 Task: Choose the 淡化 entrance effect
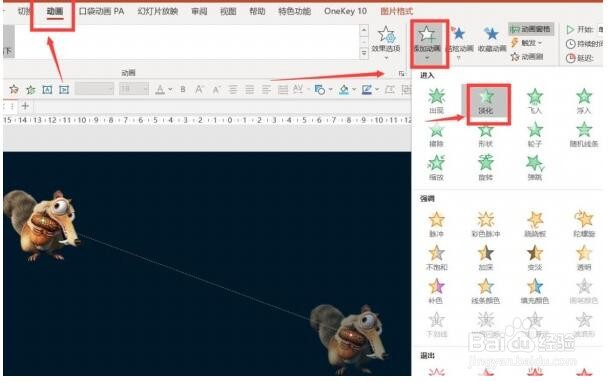(486, 102)
